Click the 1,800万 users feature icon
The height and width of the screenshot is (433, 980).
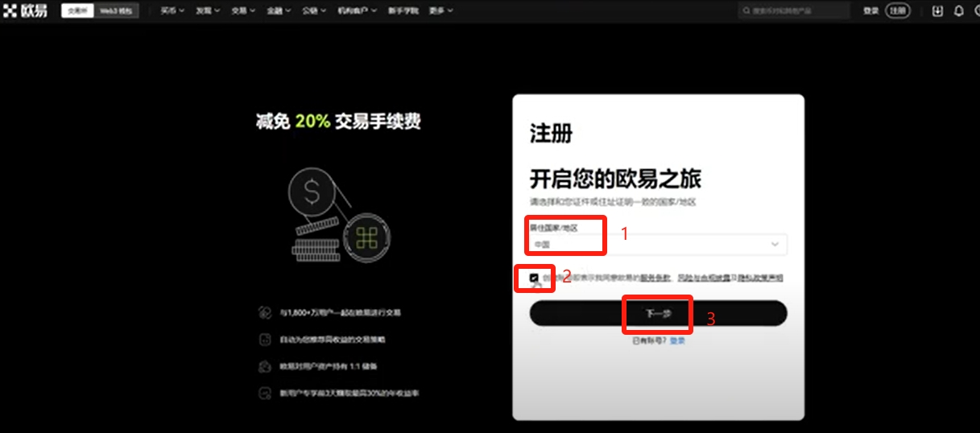(264, 312)
